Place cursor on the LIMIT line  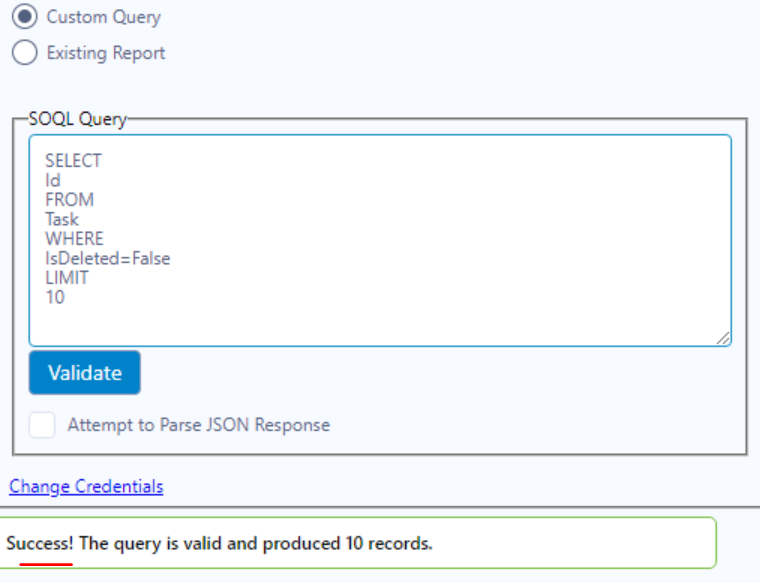(67, 278)
